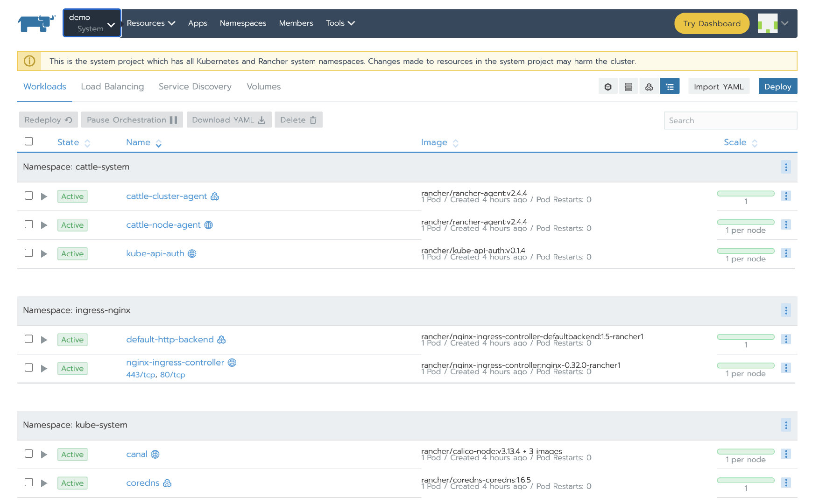Click deployment icon next to coredns

tap(167, 483)
